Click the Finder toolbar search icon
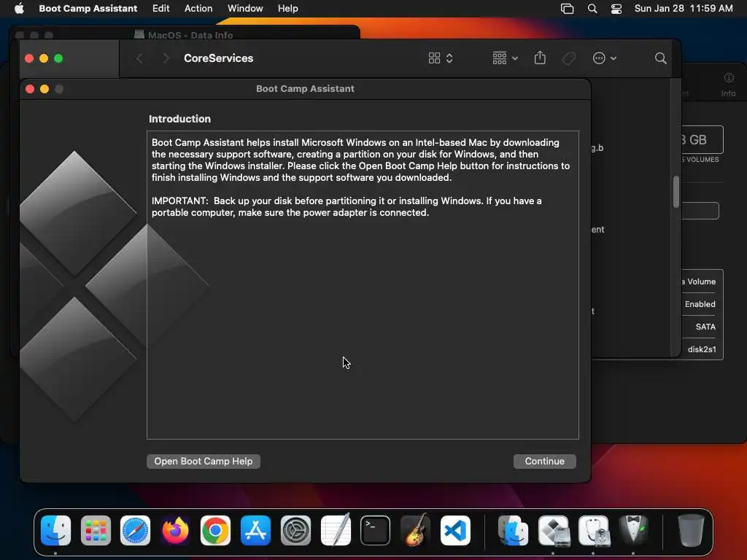This screenshot has width=747, height=560. 660,58
